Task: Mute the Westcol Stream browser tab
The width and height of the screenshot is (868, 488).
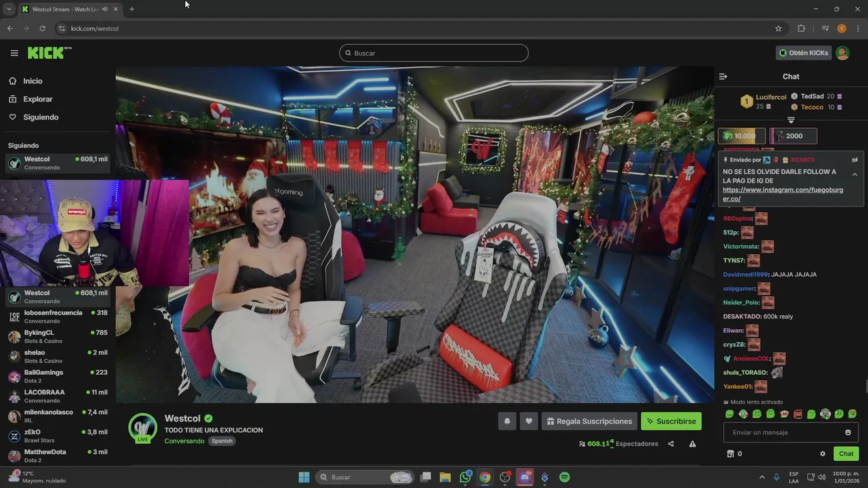Action: [104, 9]
